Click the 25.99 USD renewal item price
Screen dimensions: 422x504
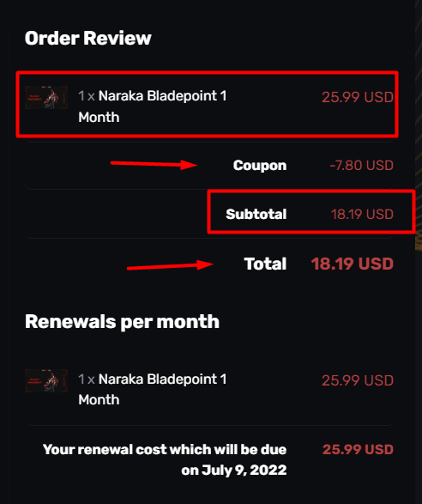click(358, 380)
